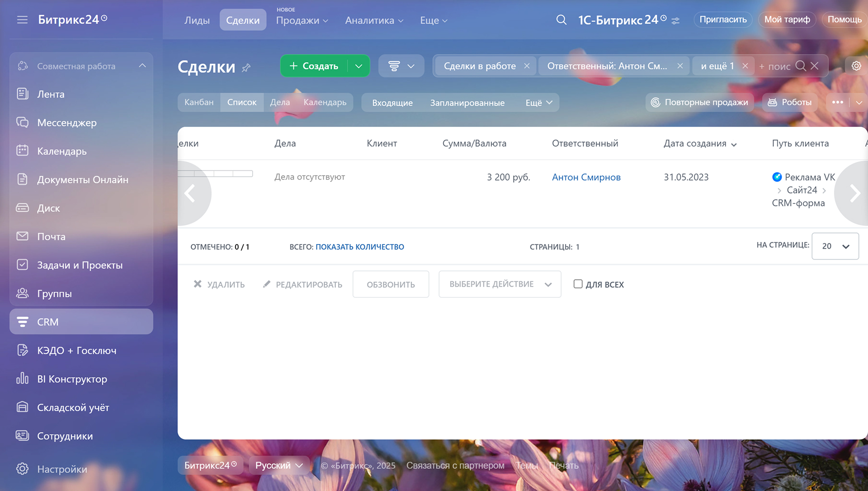
Task: Click the top search magnifier icon
Action: 561,20
